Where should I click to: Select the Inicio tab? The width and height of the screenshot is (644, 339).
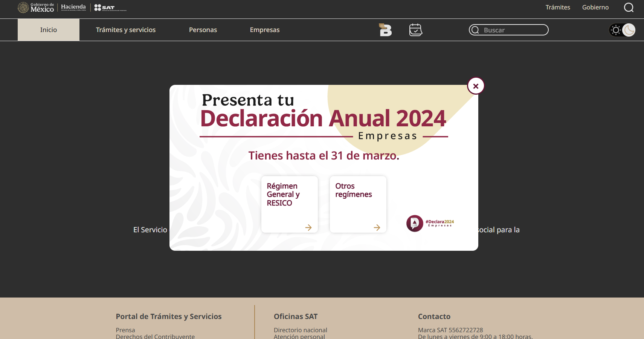tap(49, 30)
